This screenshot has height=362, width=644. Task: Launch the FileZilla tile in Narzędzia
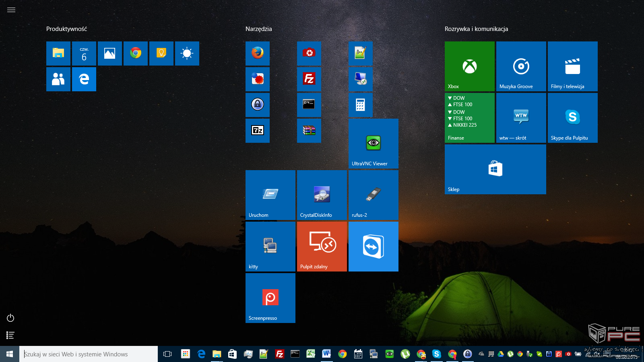click(309, 79)
